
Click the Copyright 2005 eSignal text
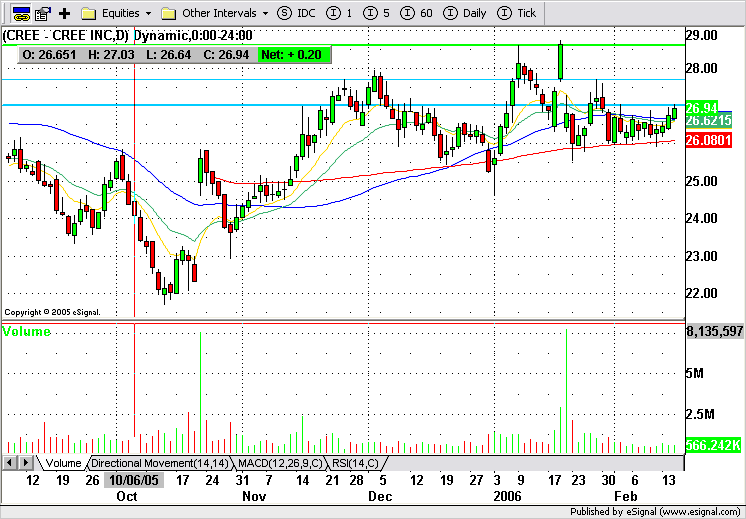[52, 313]
